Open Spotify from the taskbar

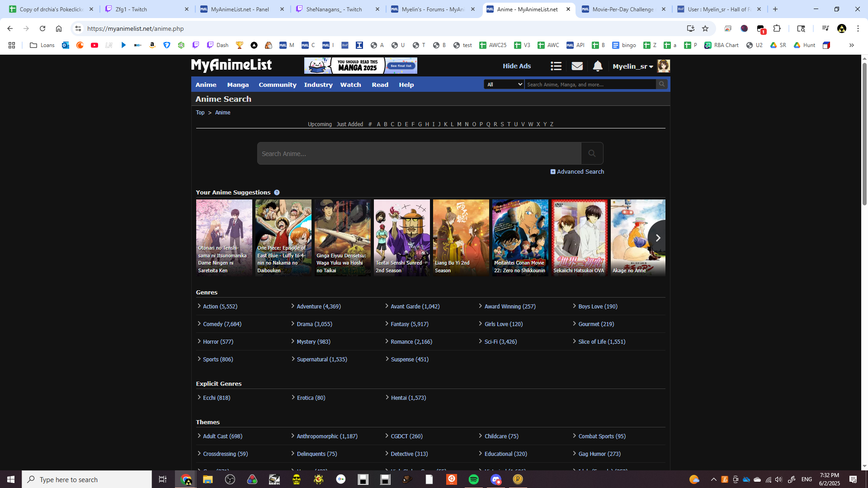coord(473,479)
